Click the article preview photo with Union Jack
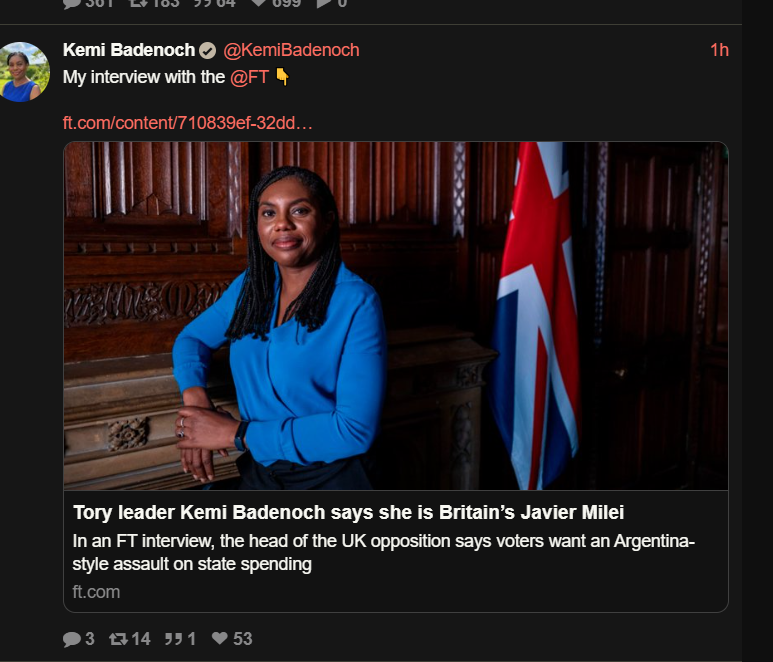The height and width of the screenshot is (662, 773). click(x=396, y=315)
